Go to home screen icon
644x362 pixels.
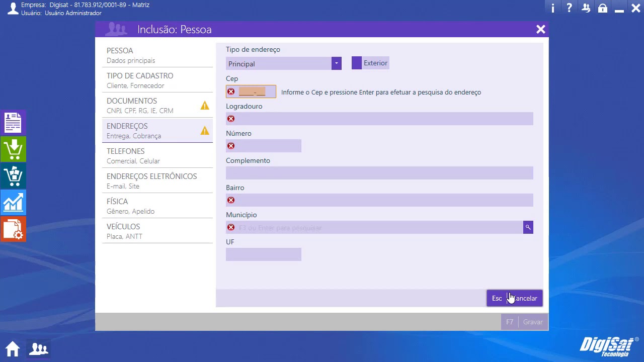tap(13, 348)
